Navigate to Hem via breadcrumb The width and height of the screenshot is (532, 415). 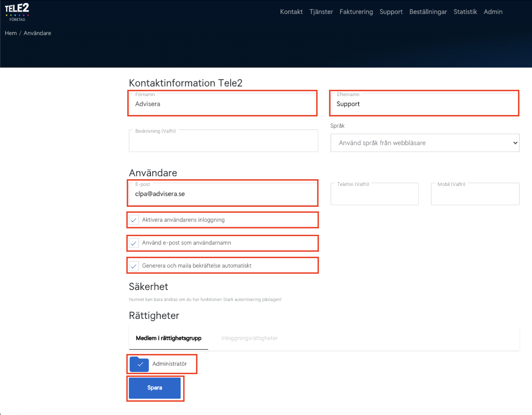11,33
